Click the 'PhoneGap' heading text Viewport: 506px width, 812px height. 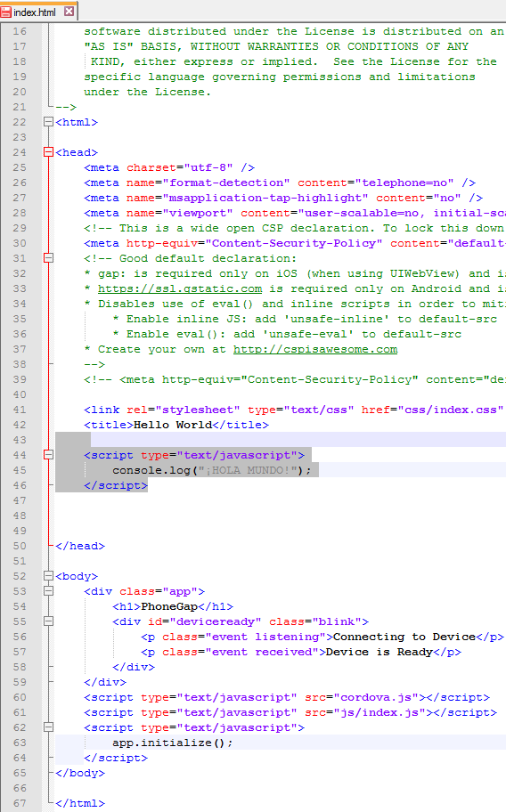169,606
